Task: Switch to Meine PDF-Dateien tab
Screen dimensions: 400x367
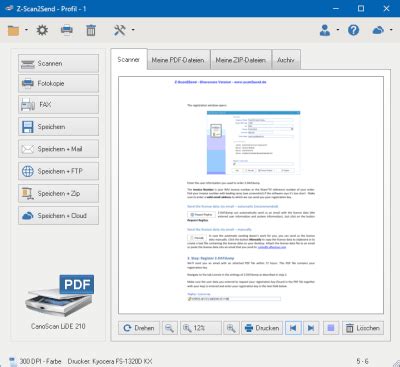Action: [x=178, y=60]
